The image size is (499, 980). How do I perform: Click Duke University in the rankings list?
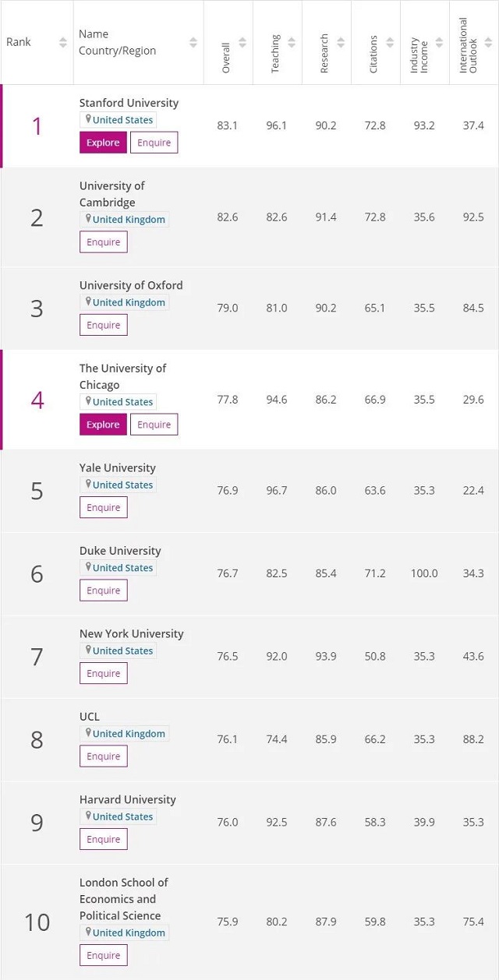pos(120,551)
